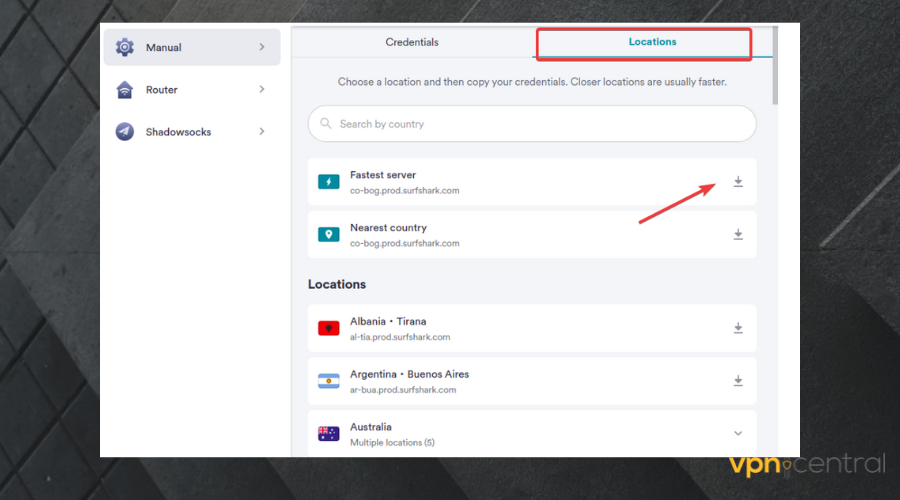Click the Australia flag icon
The image size is (900, 500).
click(x=328, y=434)
